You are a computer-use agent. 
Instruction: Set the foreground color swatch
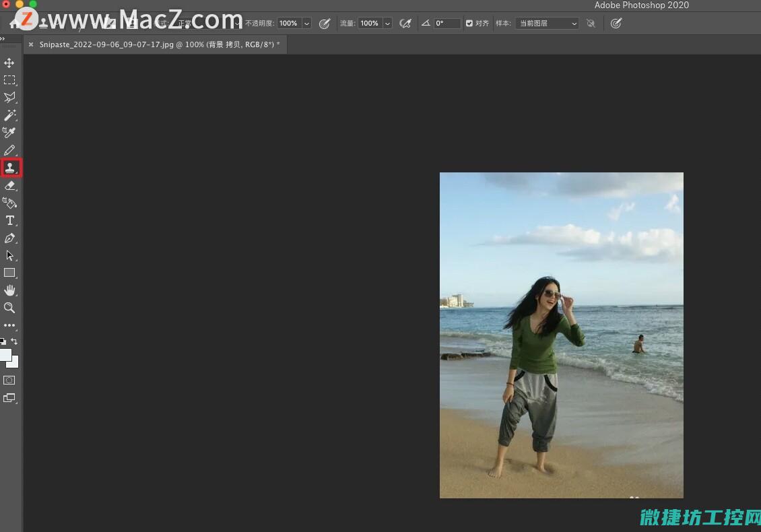point(5,355)
